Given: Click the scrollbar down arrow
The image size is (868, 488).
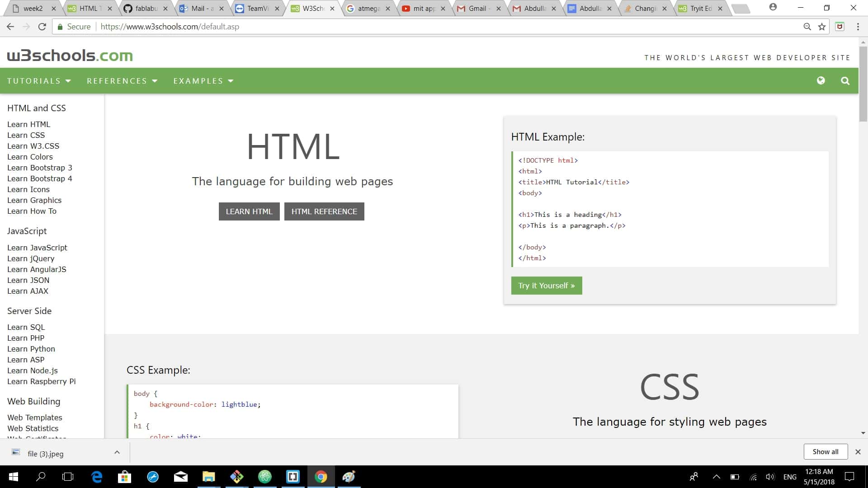Looking at the screenshot, I should coord(863,433).
